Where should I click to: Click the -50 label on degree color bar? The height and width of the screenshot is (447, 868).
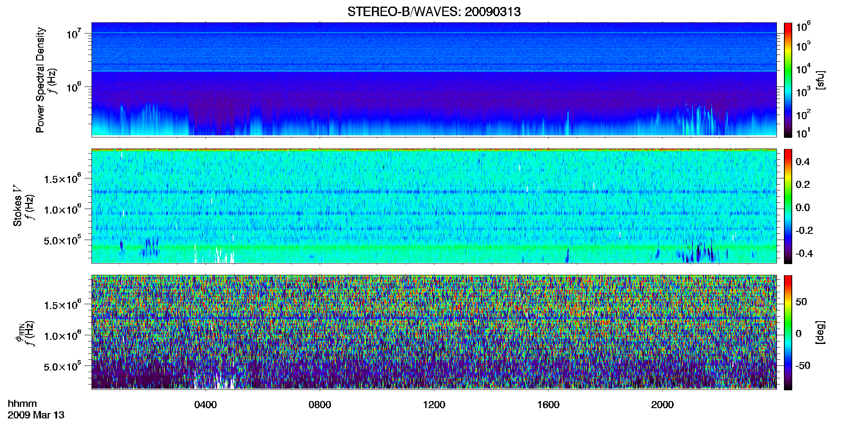pos(803,365)
